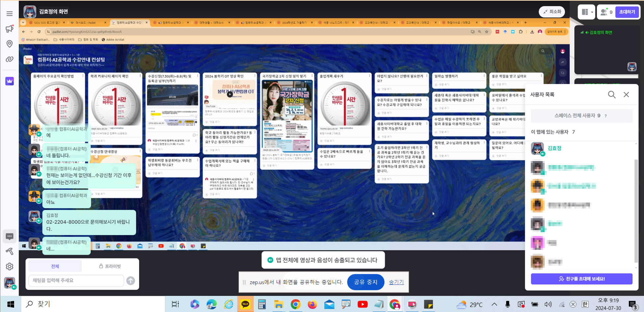Open tab search dropdown in shared Chrome window
The image size is (644, 312).
pyautogui.click(x=23, y=23)
